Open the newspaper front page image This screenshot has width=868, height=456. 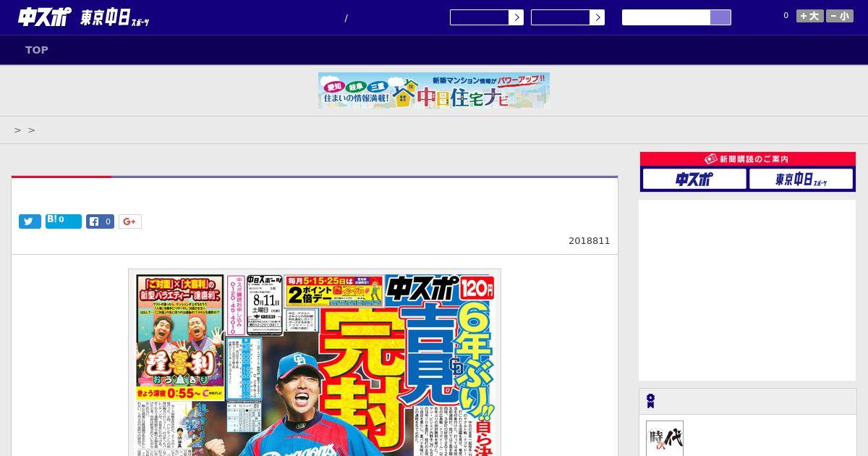pyautogui.click(x=315, y=363)
